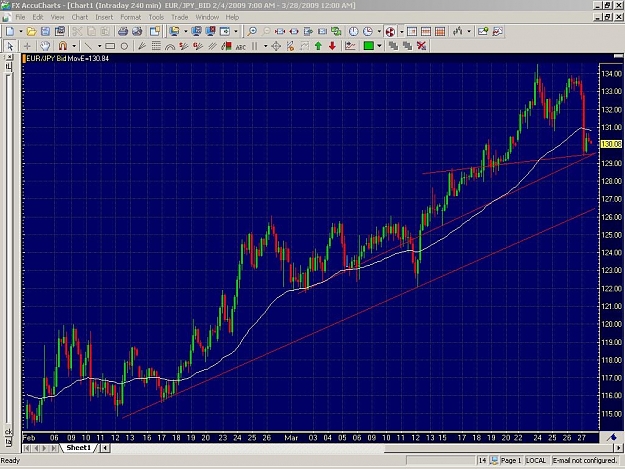Click the Save diskette icon

(x=45, y=31)
